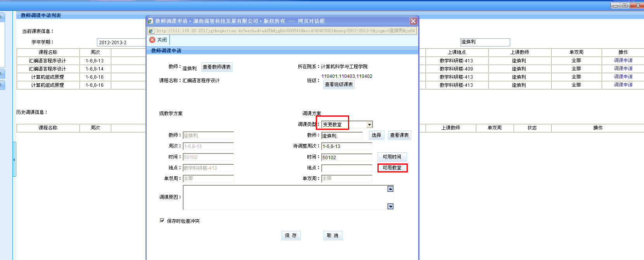Click the page icon beside the dialog URL

(x=151, y=31)
